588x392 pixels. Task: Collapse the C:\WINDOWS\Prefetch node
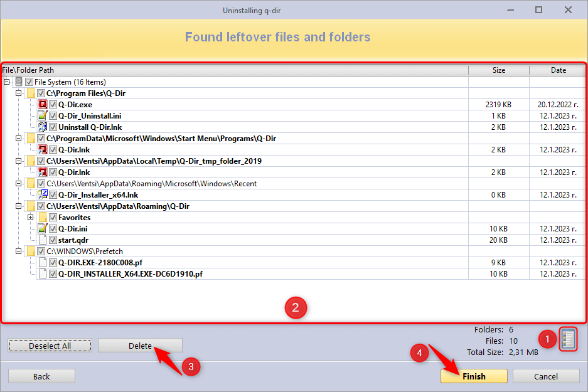[x=18, y=251]
